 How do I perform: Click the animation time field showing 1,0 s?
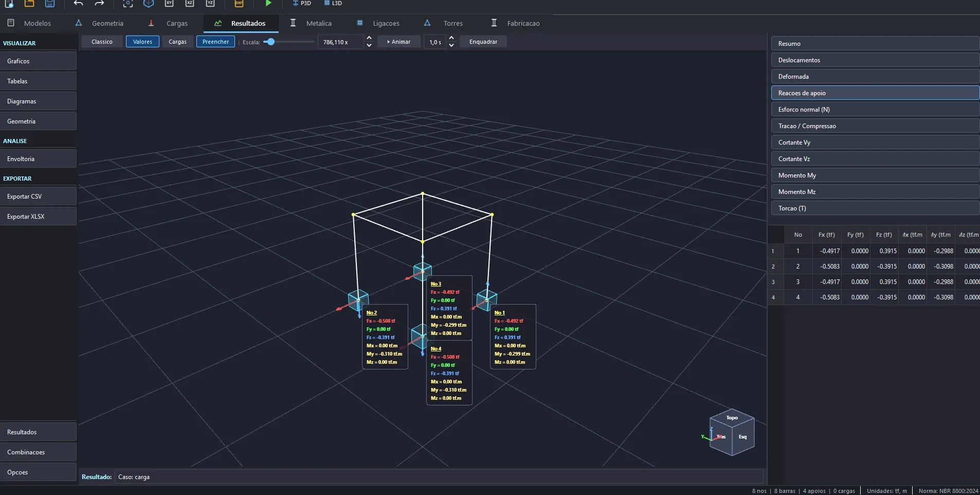coord(435,42)
